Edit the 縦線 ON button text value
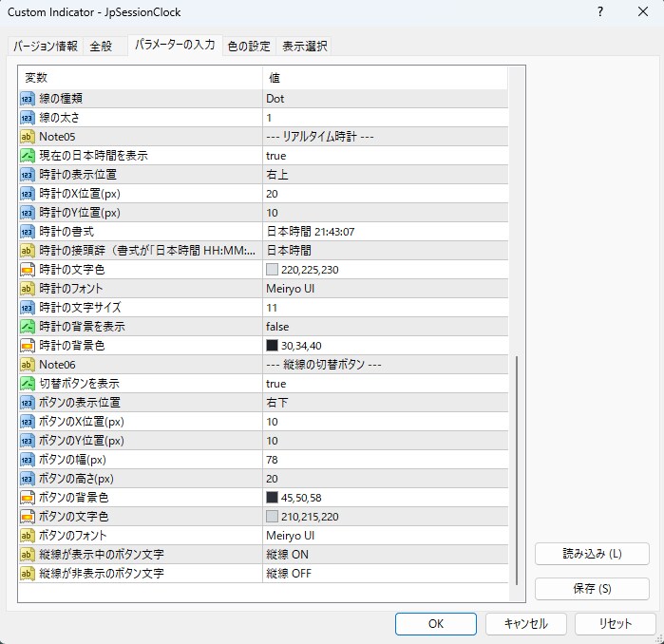Image resolution: width=664 pixels, height=644 pixels. coord(385,555)
